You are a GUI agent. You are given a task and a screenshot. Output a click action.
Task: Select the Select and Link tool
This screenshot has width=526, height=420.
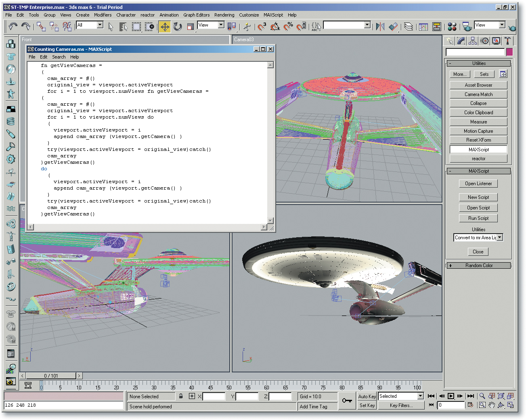pos(41,27)
